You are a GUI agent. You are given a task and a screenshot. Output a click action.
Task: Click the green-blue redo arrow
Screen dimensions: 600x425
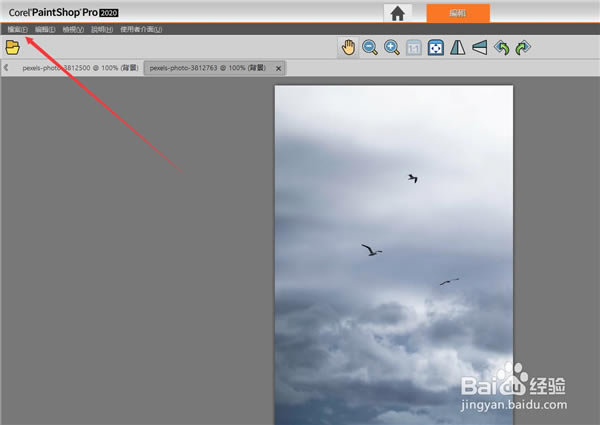pos(523,48)
